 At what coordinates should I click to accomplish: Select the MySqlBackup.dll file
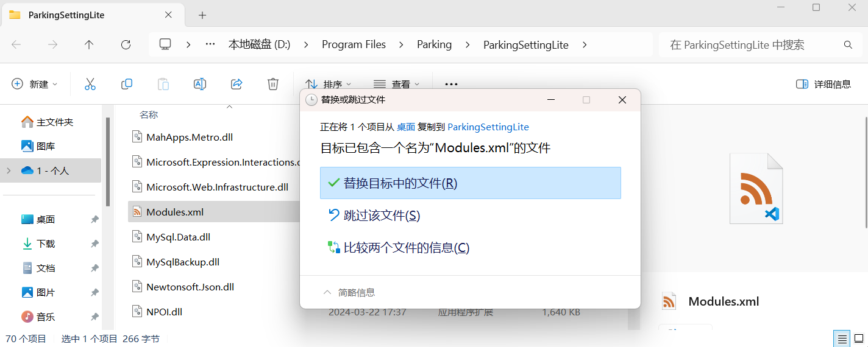pos(183,262)
